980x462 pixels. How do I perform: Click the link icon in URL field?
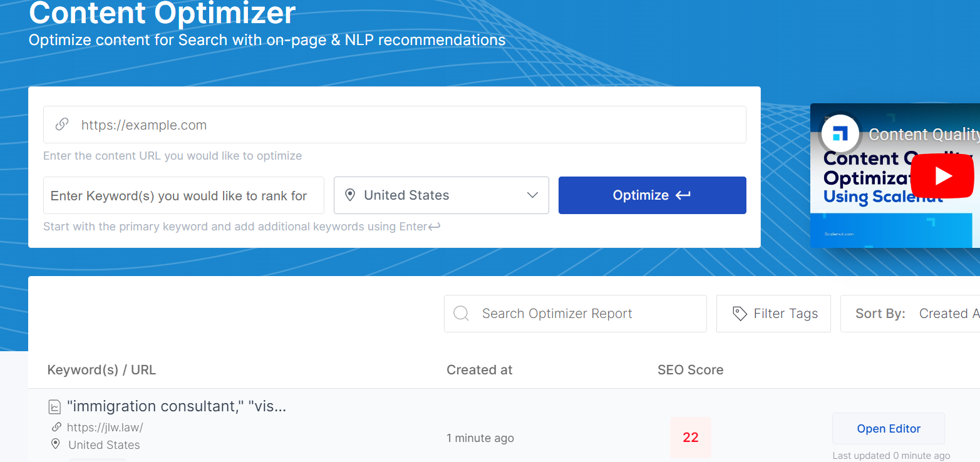[x=62, y=125]
